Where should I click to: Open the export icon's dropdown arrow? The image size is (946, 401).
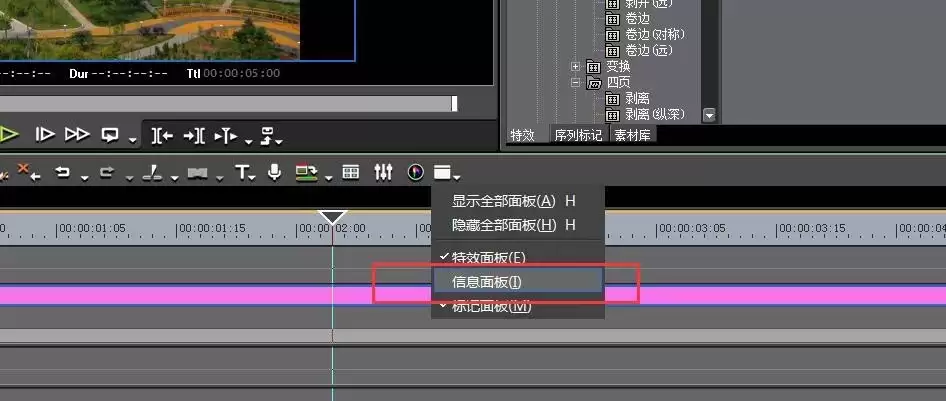279,142
